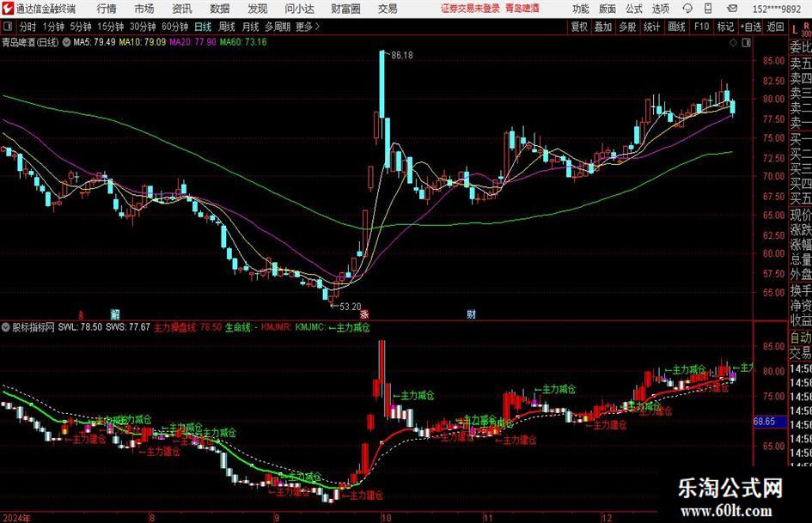The width and height of the screenshot is (812, 523).
Task: Switch to the 分时 period tab
Action: coord(28,27)
